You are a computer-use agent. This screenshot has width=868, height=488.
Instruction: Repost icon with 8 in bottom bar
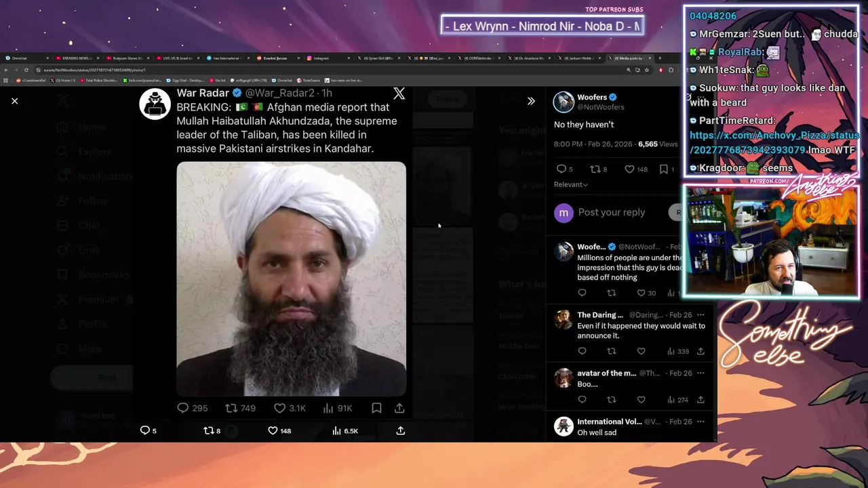[x=209, y=430]
